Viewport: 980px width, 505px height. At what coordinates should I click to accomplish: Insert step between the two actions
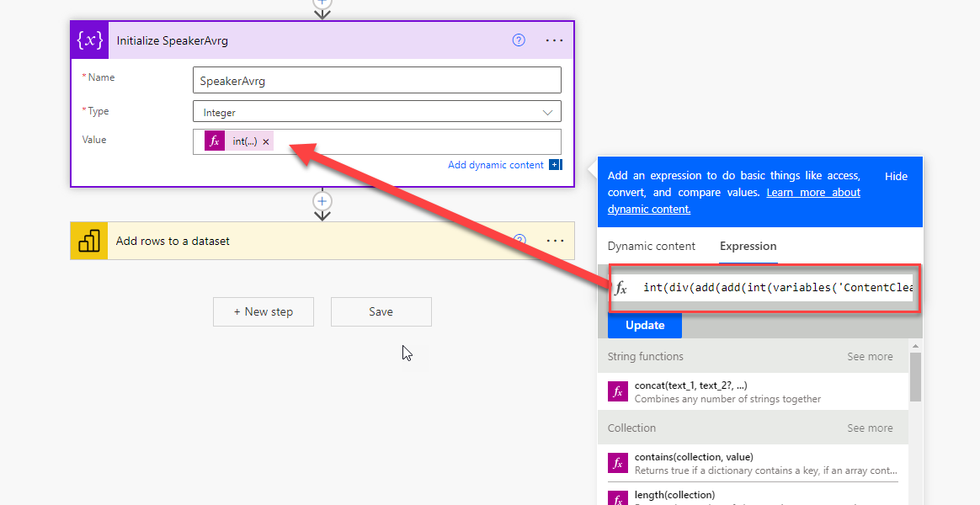click(322, 202)
